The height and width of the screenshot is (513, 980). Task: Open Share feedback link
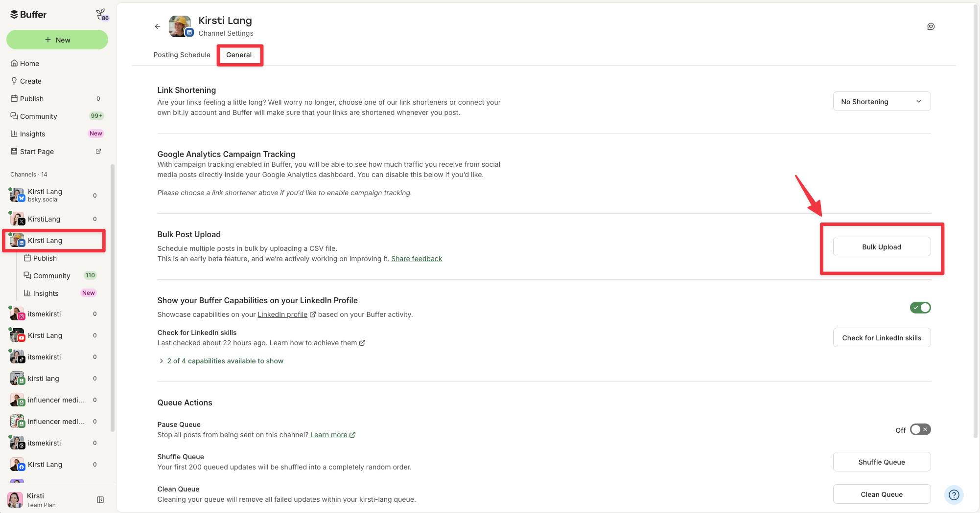pos(417,259)
